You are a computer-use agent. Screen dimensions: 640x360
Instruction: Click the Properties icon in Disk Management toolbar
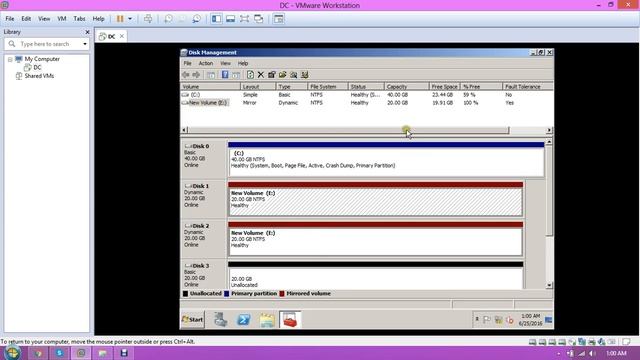(x=271, y=75)
